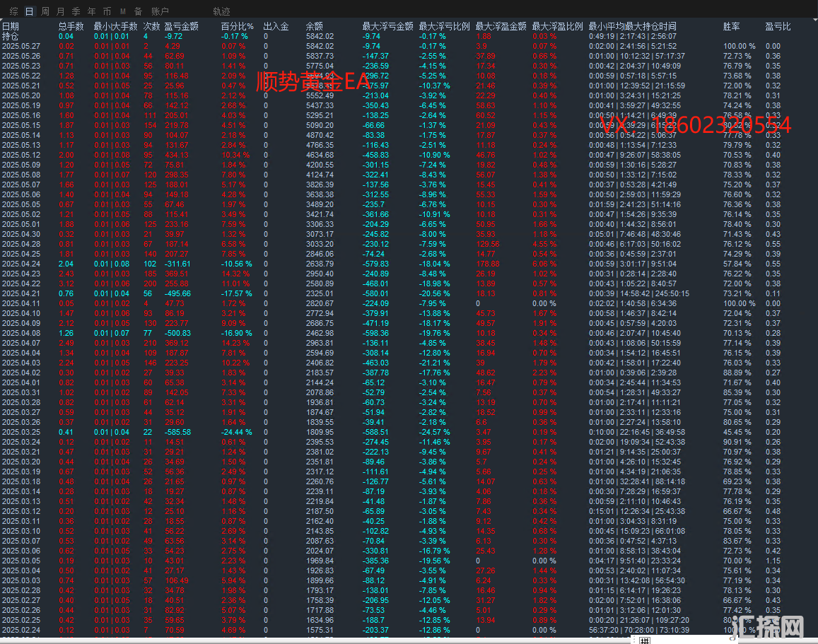Select the 综 (summary) tab
Viewport: 818px width, 644px height.
14,11
